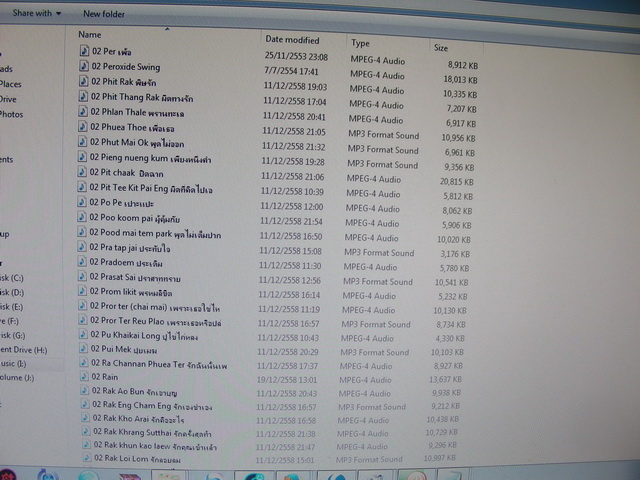The width and height of the screenshot is (640, 480).
Task: Click audio icon of 02 Pu Khaikai Long
Action: [83, 334]
